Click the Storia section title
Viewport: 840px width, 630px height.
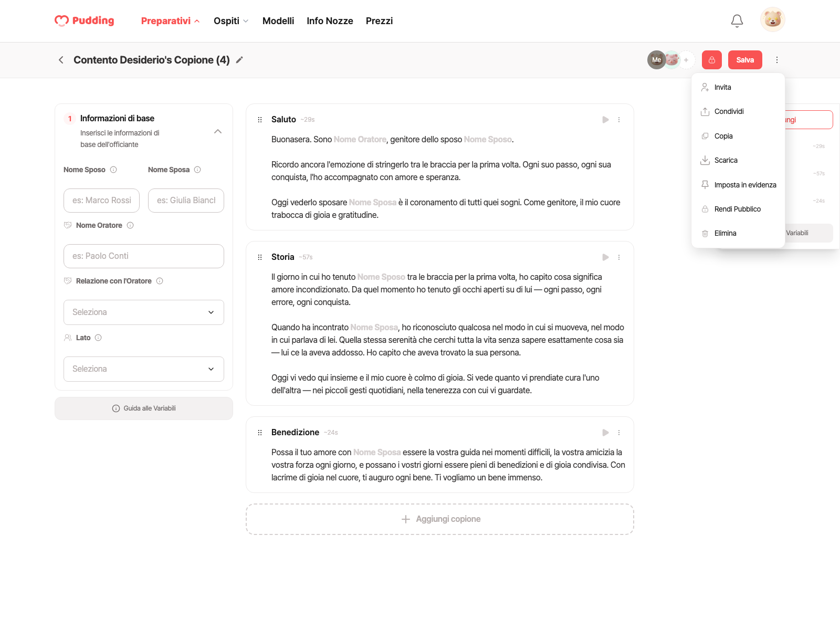(282, 257)
